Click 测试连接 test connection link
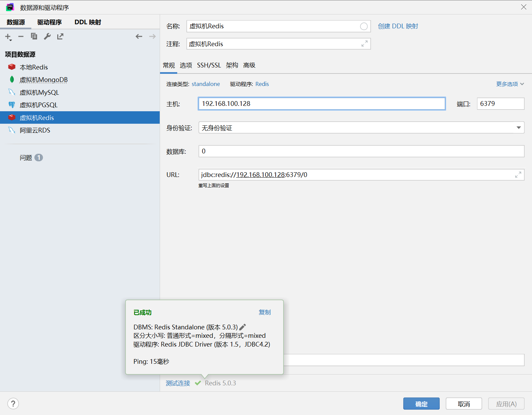 178,383
